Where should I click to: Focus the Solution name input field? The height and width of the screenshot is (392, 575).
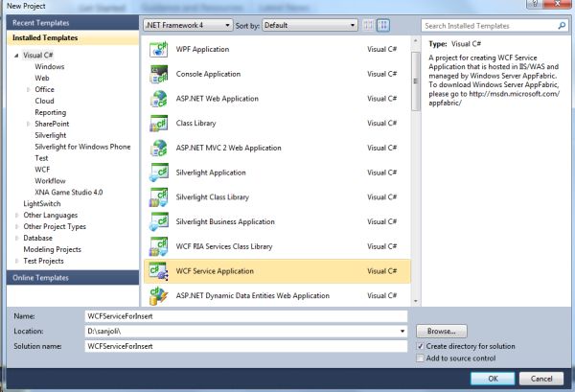tap(246, 346)
